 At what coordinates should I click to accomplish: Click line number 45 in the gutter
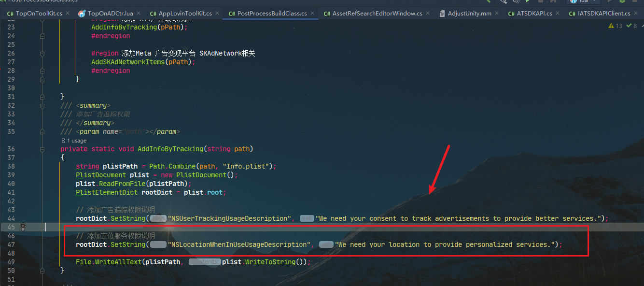tap(11, 227)
